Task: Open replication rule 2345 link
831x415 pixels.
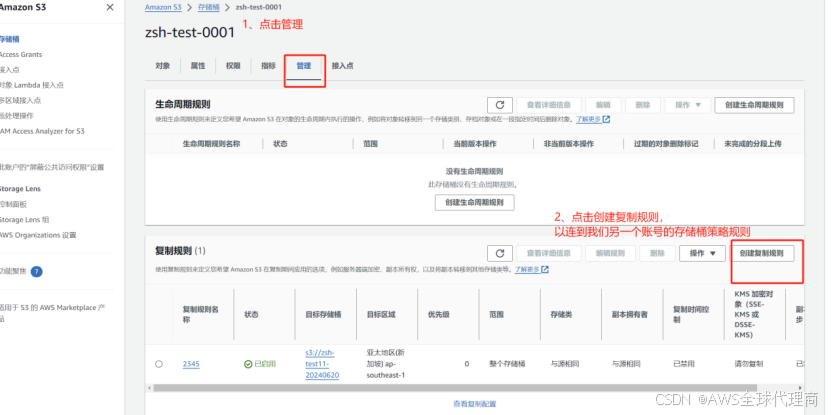Action: click(x=191, y=364)
